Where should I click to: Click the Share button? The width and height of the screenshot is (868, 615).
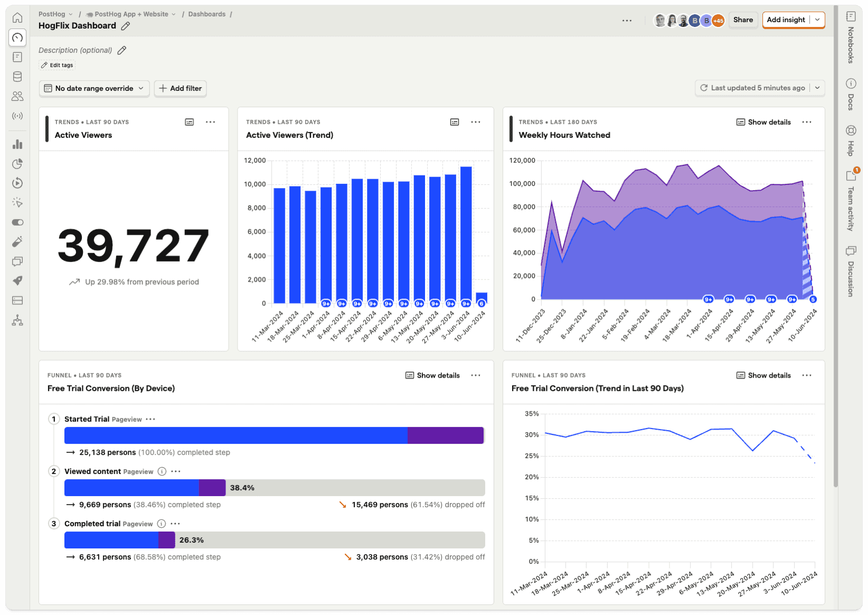[743, 20]
